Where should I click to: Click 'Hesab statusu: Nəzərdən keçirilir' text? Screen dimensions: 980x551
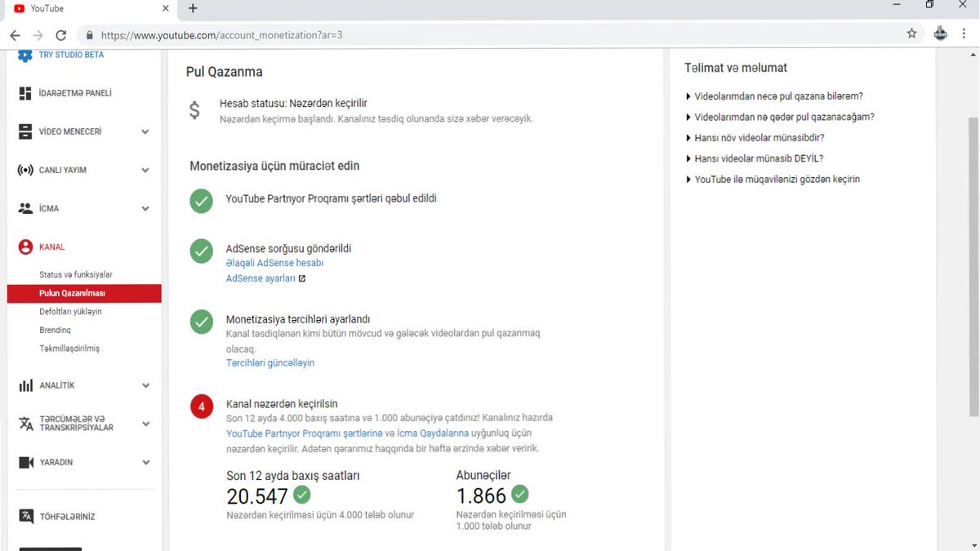click(x=293, y=104)
